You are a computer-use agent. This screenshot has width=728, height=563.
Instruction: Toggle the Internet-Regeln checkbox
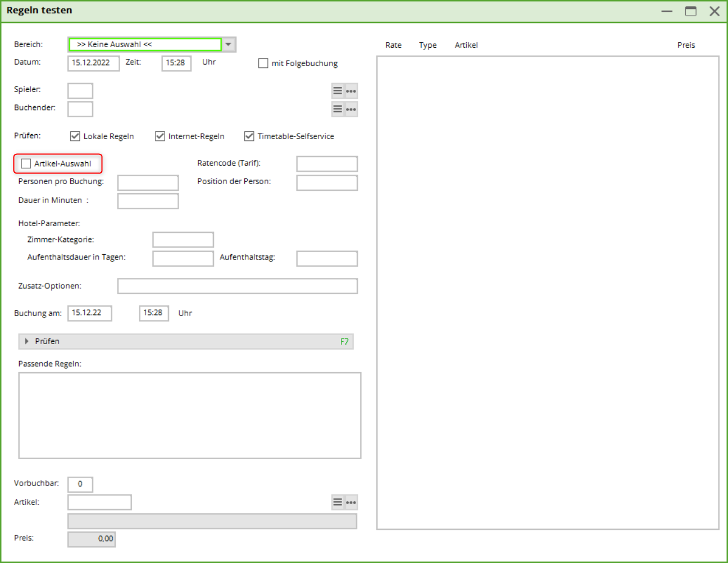coord(160,136)
